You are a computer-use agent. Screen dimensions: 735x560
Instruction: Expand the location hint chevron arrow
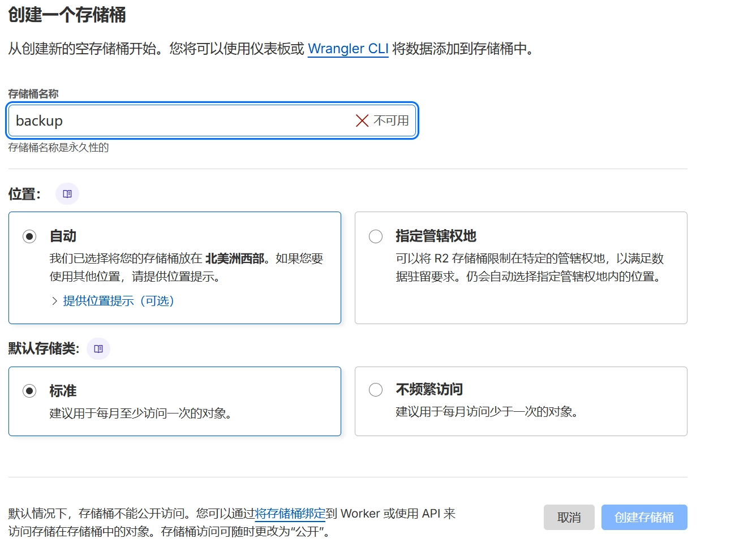point(54,301)
